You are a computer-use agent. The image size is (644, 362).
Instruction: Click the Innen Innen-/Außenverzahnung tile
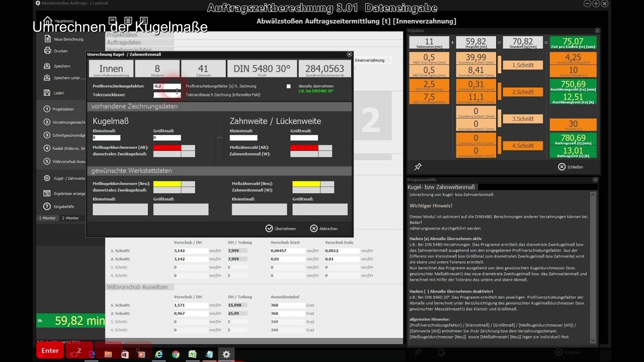pyautogui.click(x=111, y=69)
